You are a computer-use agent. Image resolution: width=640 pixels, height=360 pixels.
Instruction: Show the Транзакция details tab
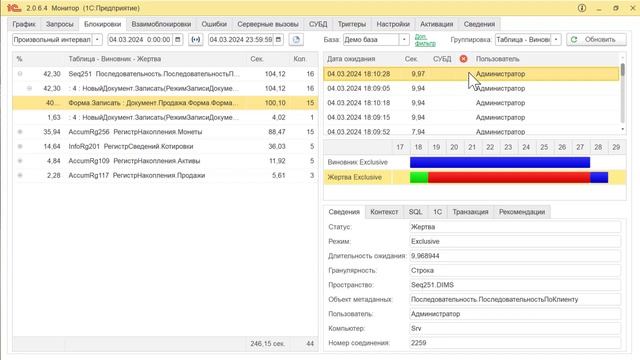(470, 212)
